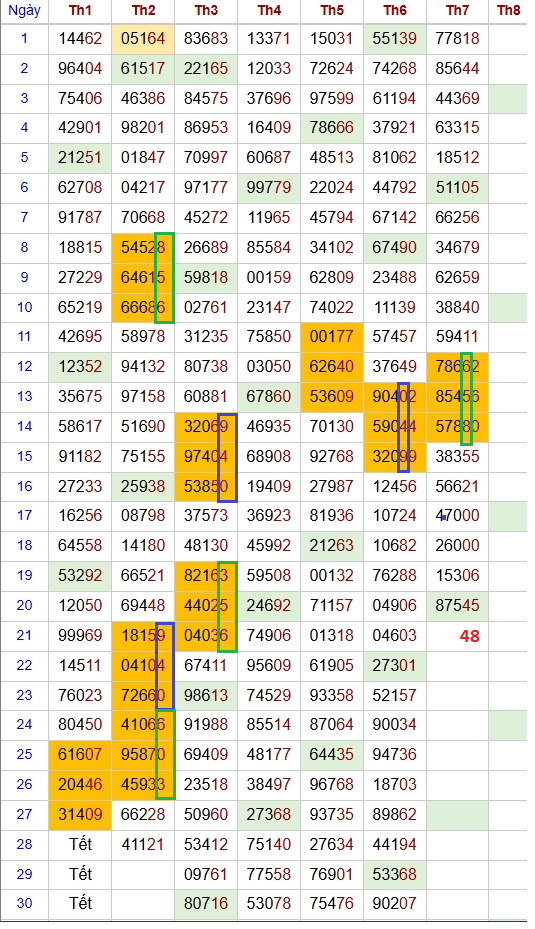Click cell 90402 in Th6 day 13
Screen dimensions: 535x929
point(395,397)
